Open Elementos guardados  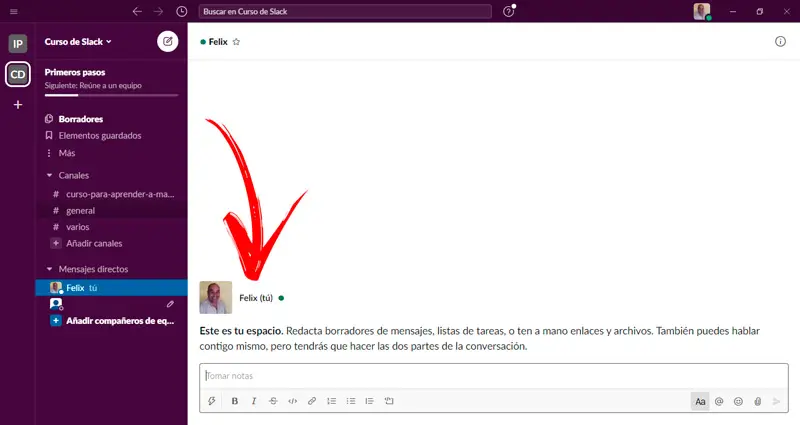[x=100, y=136]
